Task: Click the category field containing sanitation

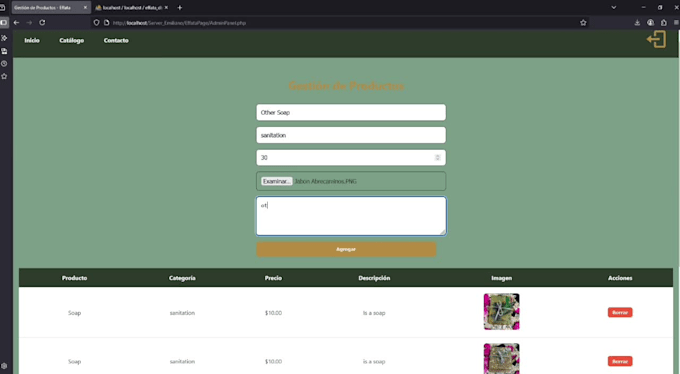Action: click(x=351, y=135)
